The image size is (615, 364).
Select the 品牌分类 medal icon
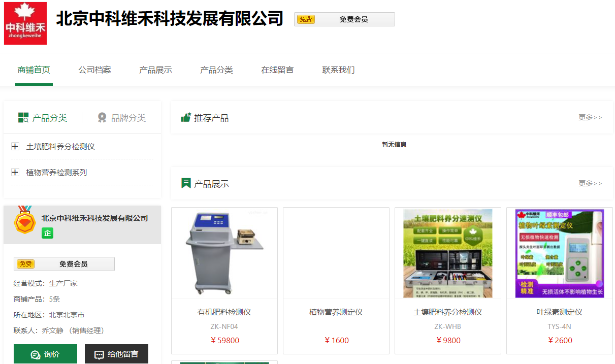(x=102, y=118)
